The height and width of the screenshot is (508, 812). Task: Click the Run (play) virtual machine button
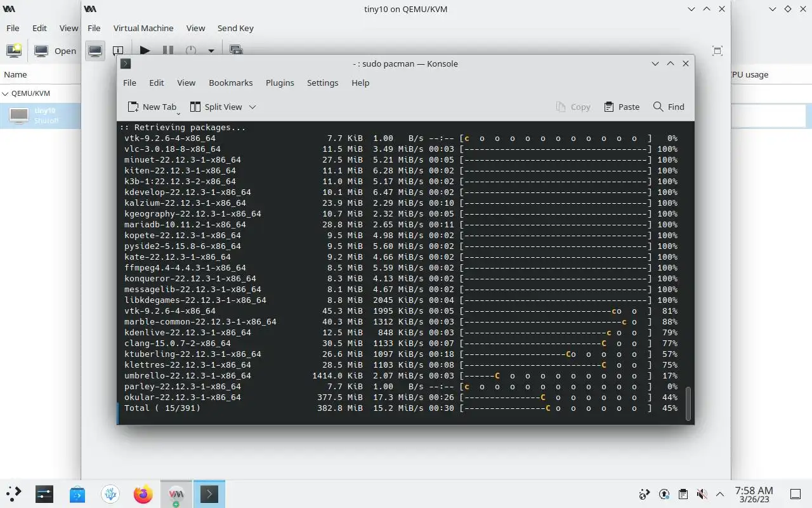[145, 50]
